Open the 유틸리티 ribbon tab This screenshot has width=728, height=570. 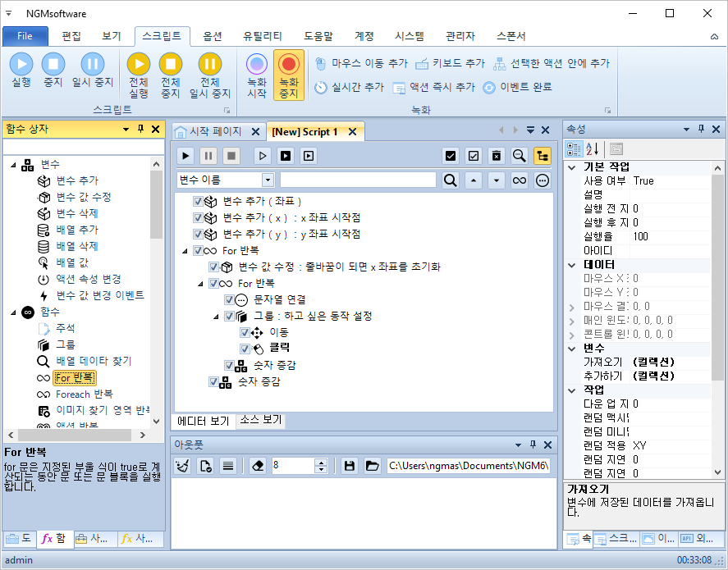(263, 36)
